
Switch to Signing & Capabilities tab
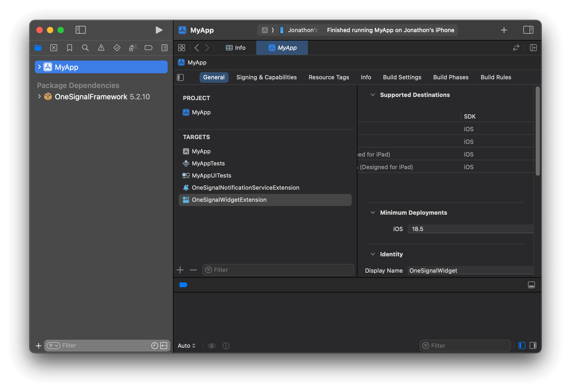click(266, 77)
